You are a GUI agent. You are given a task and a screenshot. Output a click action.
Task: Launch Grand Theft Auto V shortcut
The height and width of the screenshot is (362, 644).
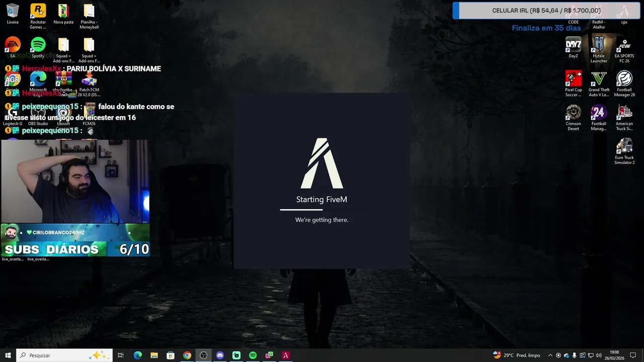[x=599, y=83]
